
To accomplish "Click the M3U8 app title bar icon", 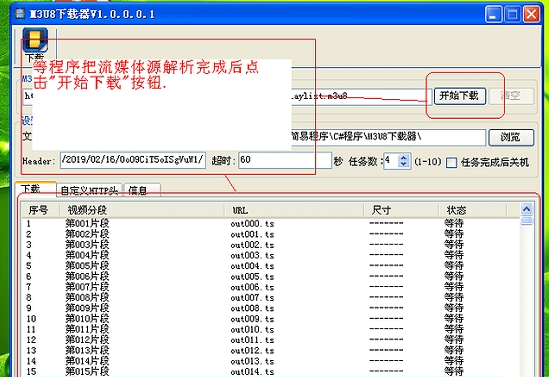I will (20, 14).
